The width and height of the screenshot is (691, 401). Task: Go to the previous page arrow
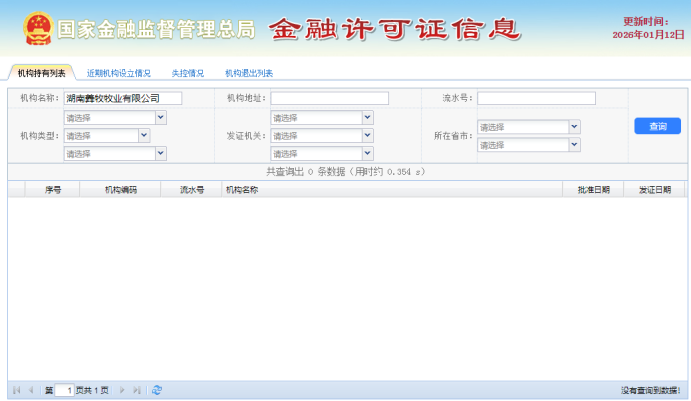tap(31, 390)
